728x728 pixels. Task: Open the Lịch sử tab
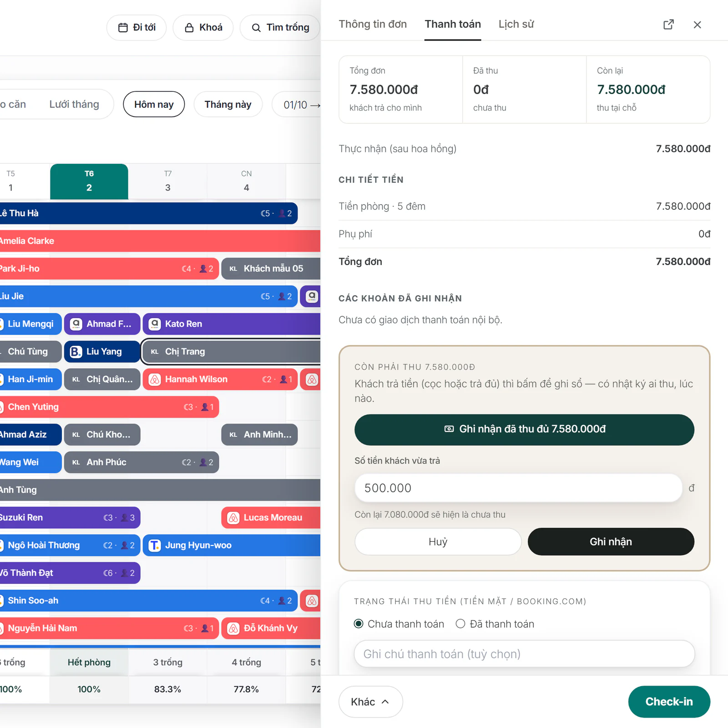(516, 24)
